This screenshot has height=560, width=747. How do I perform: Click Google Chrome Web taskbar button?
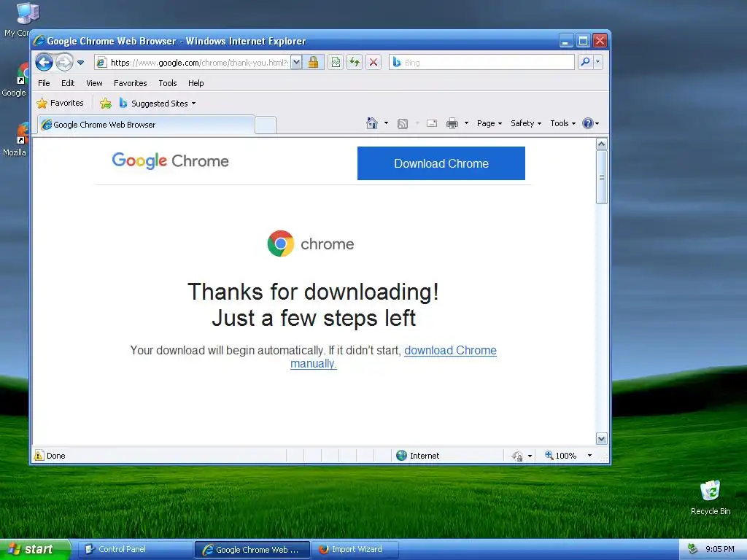pos(252,550)
